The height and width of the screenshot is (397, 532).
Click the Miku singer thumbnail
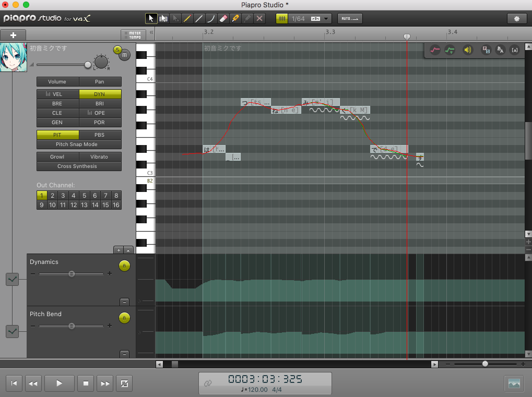click(14, 57)
